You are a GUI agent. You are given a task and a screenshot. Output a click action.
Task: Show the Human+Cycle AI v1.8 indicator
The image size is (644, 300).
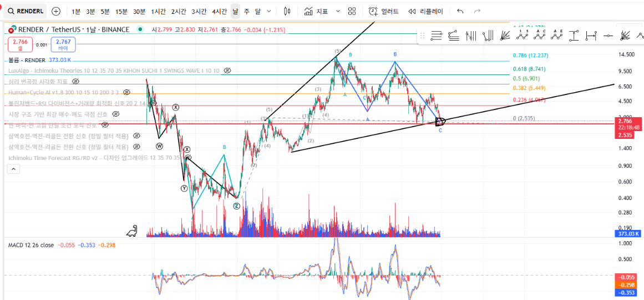[x=126, y=92]
